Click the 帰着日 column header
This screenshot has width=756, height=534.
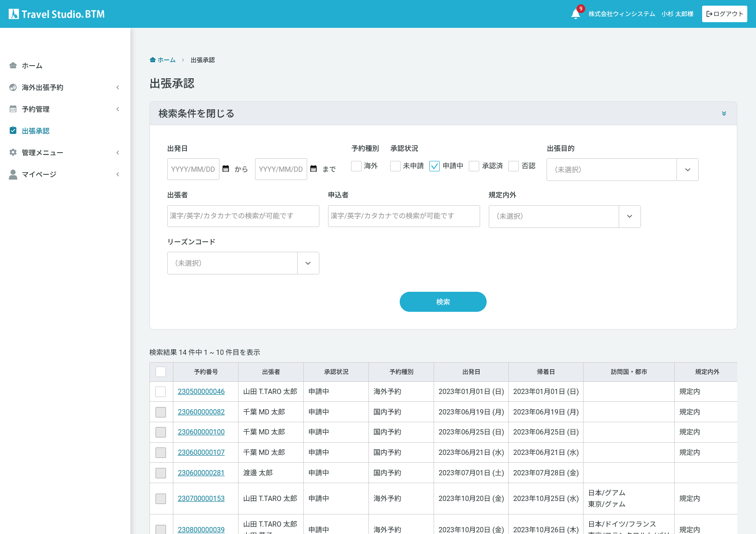tap(546, 372)
